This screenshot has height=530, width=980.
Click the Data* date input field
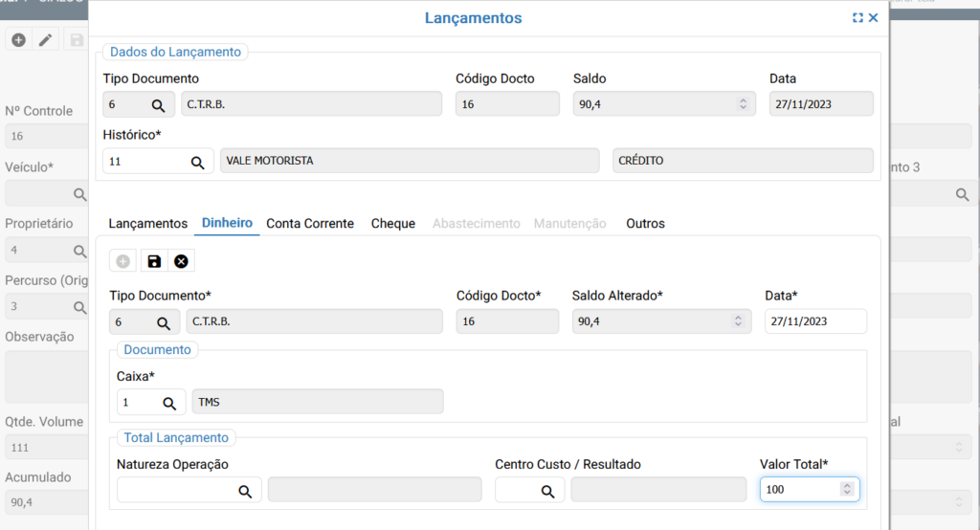pyautogui.click(x=815, y=322)
